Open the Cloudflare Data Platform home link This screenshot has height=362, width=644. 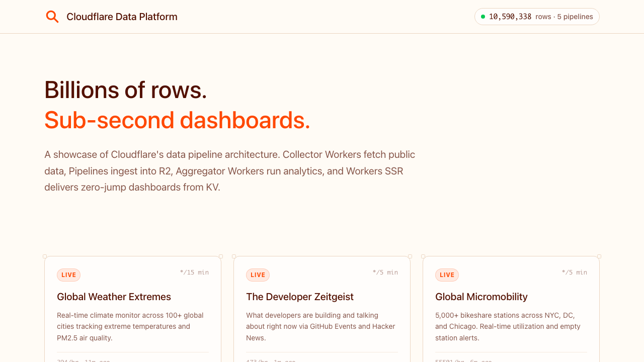(x=111, y=17)
